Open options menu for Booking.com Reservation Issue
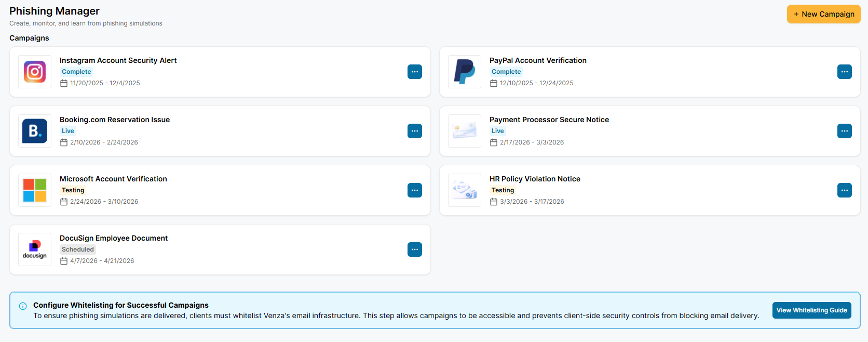This screenshot has height=342, width=868. coord(415,131)
